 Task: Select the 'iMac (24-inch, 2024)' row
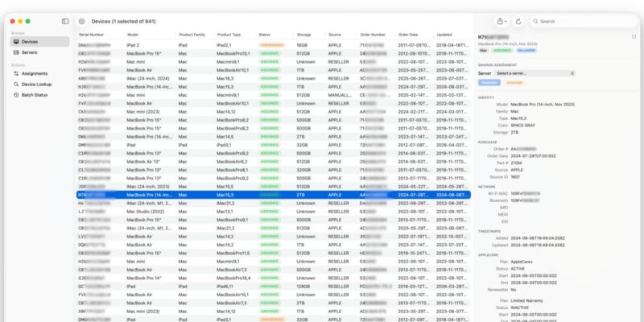pos(274,78)
